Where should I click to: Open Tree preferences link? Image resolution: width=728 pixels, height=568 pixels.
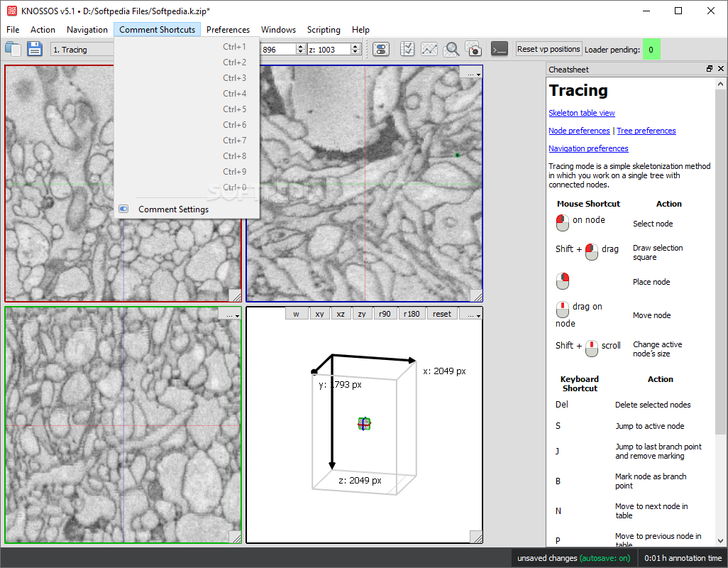pos(646,131)
